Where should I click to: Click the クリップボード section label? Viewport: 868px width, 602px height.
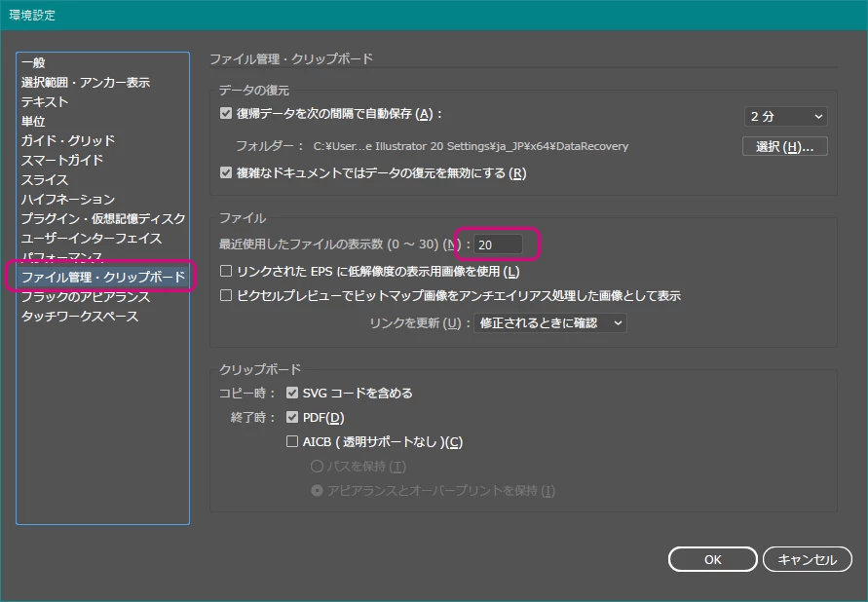(x=260, y=369)
